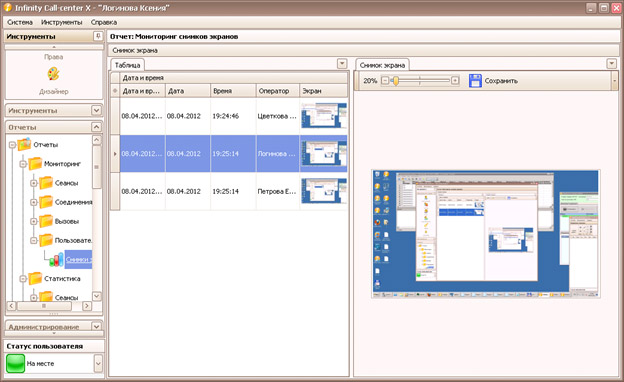Sort by the Время column header

(x=233, y=91)
